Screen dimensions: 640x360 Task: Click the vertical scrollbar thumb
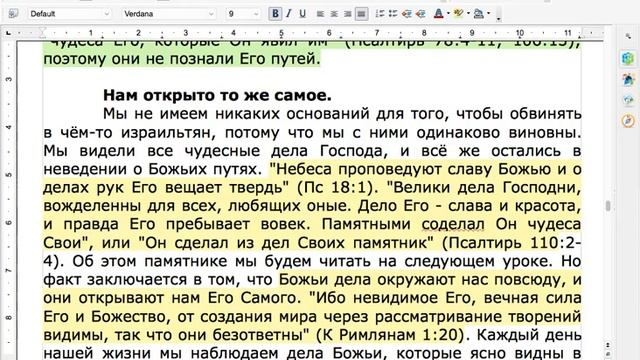(x=608, y=206)
